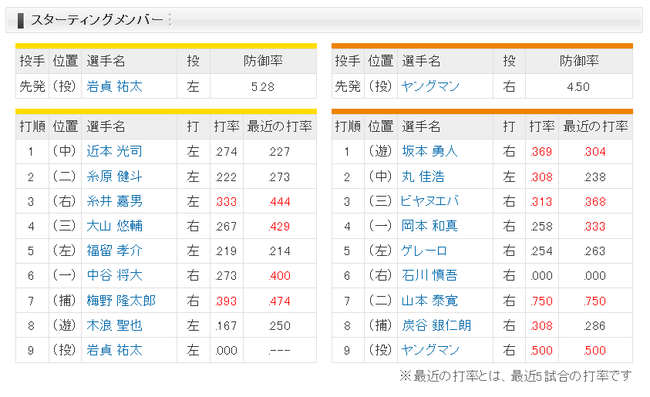Select the 4.50 ERA value
The height and width of the screenshot is (397, 650).
click(x=578, y=87)
